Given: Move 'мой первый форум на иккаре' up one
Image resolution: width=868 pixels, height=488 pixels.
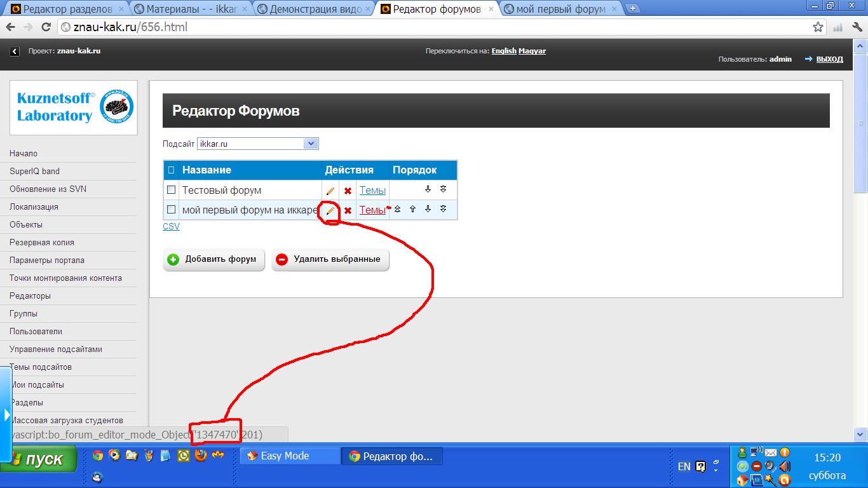Looking at the screenshot, I should tap(412, 209).
